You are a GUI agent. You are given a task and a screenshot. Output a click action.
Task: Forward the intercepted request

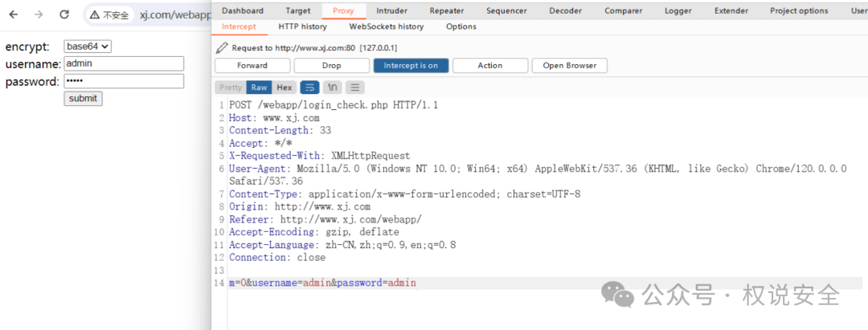pos(252,66)
